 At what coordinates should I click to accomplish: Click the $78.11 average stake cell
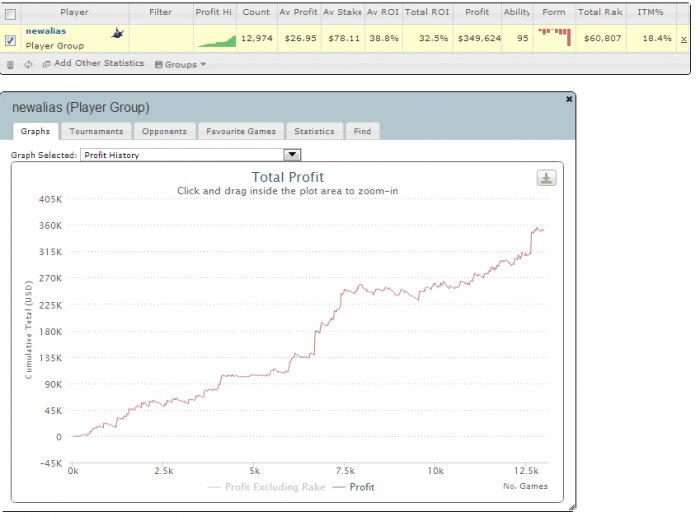click(x=344, y=38)
